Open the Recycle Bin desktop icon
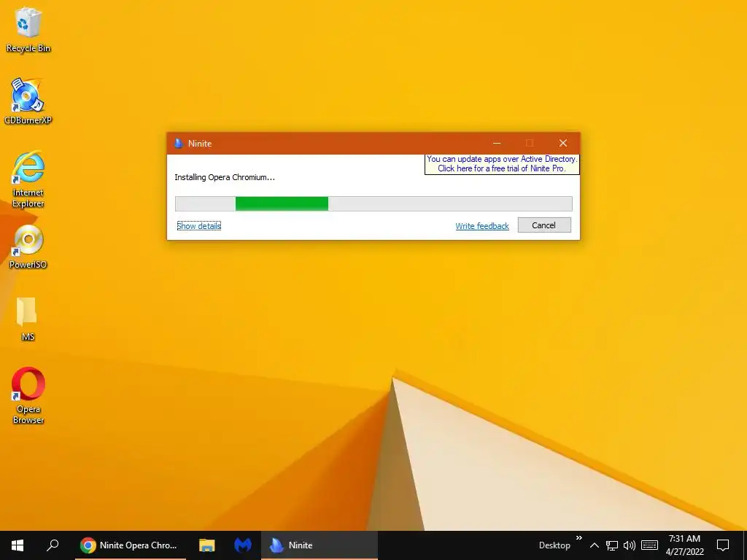Viewport: 747px width, 560px height. [x=28, y=29]
